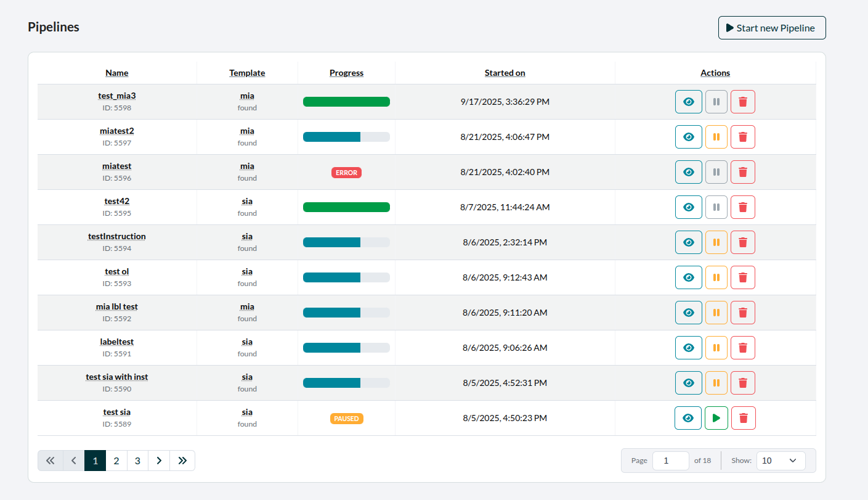The image size is (868, 500).
Task: Open eye icon for labeltest pipeline
Action: point(688,348)
